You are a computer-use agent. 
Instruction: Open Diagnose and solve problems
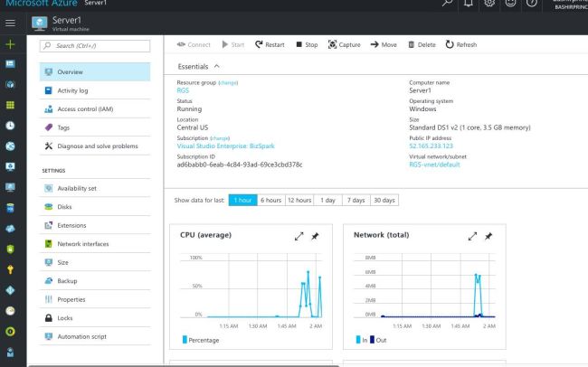pyautogui.click(x=95, y=146)
